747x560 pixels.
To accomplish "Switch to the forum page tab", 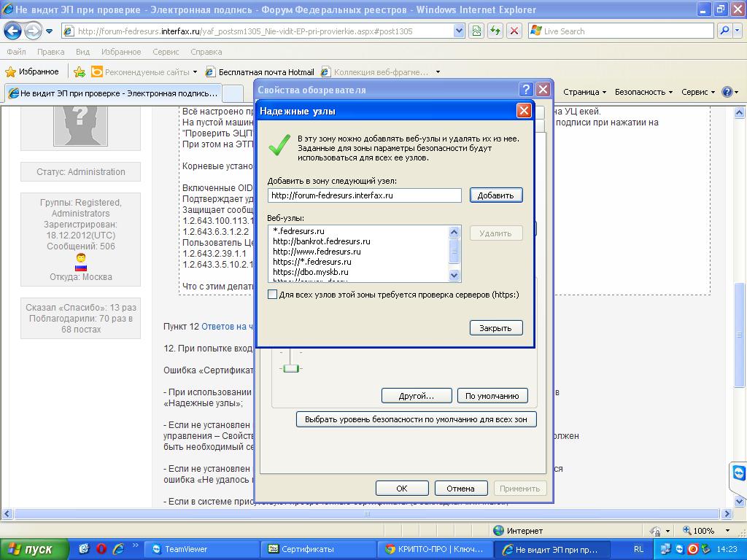I will tap(113, 93).
